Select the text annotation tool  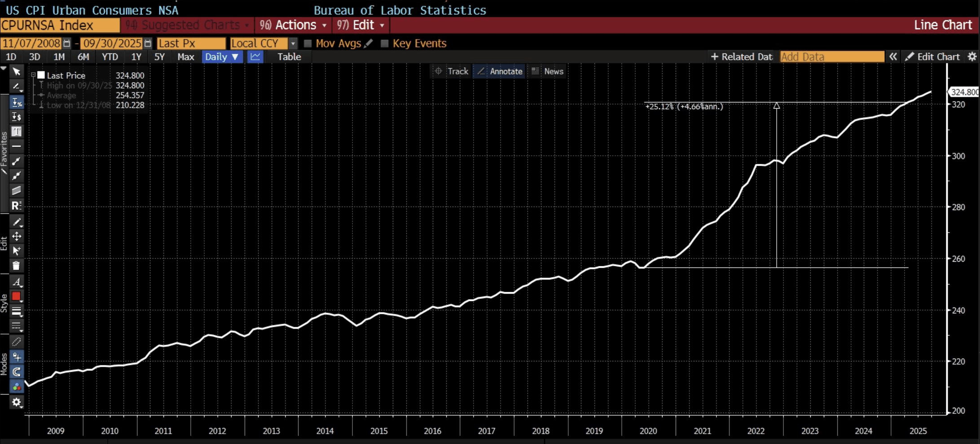point(17,132)
